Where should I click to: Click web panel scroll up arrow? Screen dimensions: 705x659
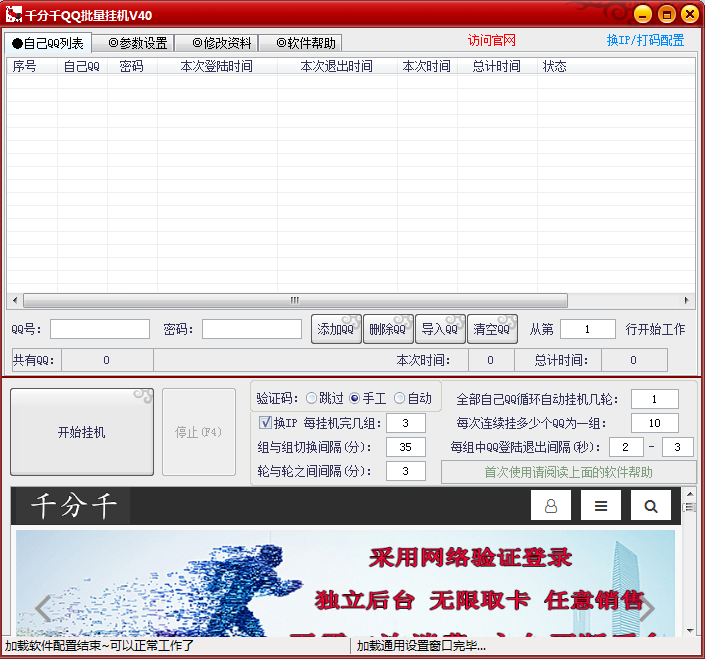pyautogui.click(x=690, y=494)
